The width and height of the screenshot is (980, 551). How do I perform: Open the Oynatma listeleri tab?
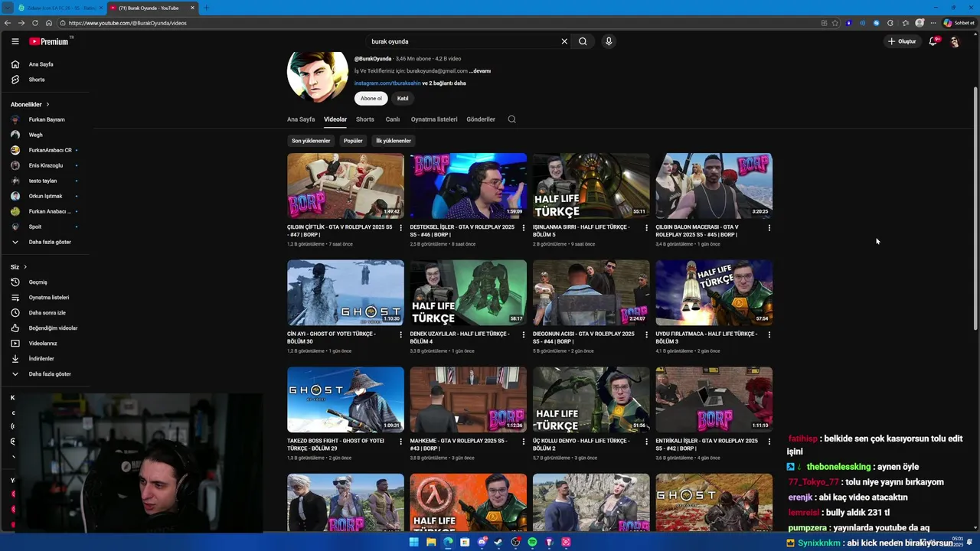pyautogui.click(x=434, y=119)
